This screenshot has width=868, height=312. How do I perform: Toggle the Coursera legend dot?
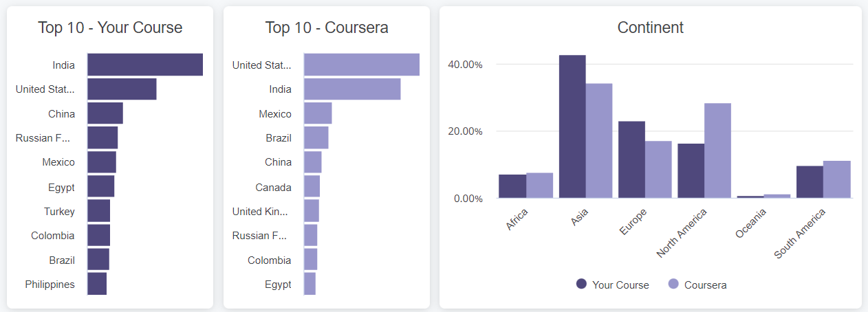(x=673, y=284)
